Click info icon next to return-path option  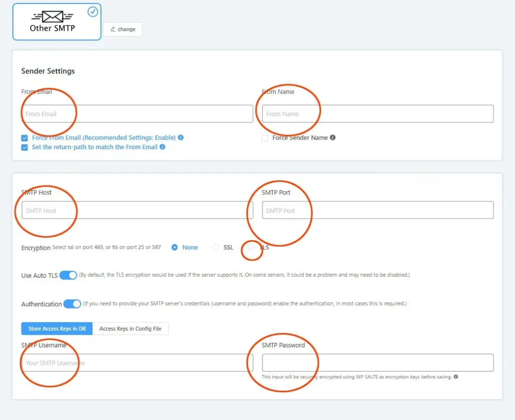point(162,147)
